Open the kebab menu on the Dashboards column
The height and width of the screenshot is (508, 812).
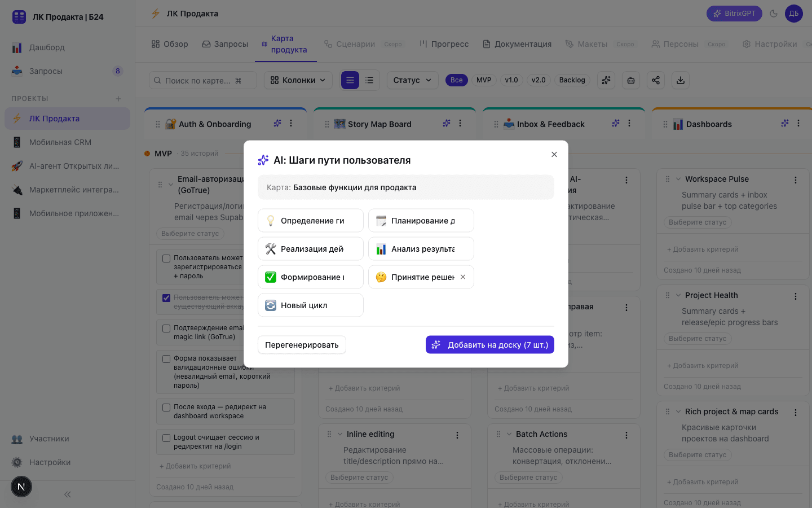(798, 123)
